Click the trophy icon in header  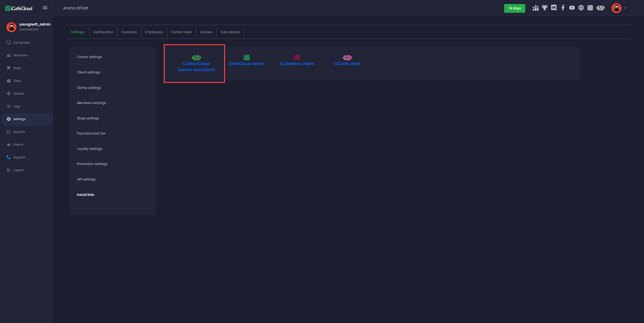545,8
